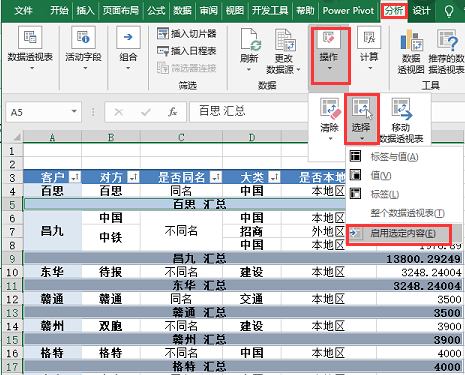465x375 pixels.
Task: Click 推荐的数据透视表 icon
Action: point(448,41)
